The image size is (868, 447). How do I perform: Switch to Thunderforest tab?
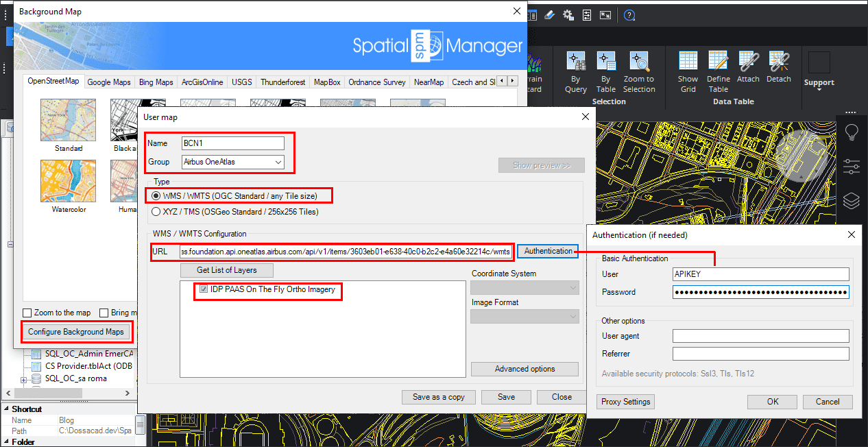(283, 82)
